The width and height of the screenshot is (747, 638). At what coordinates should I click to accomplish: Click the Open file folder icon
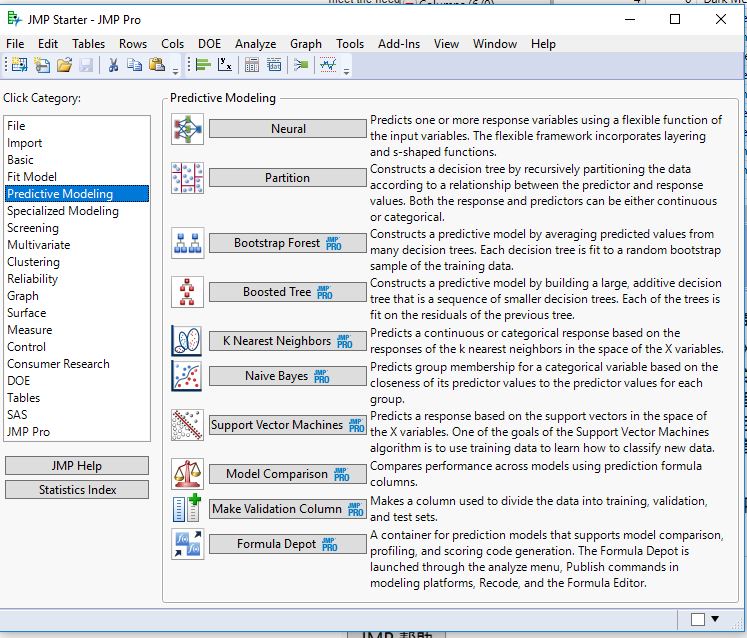tap(64, 66)
